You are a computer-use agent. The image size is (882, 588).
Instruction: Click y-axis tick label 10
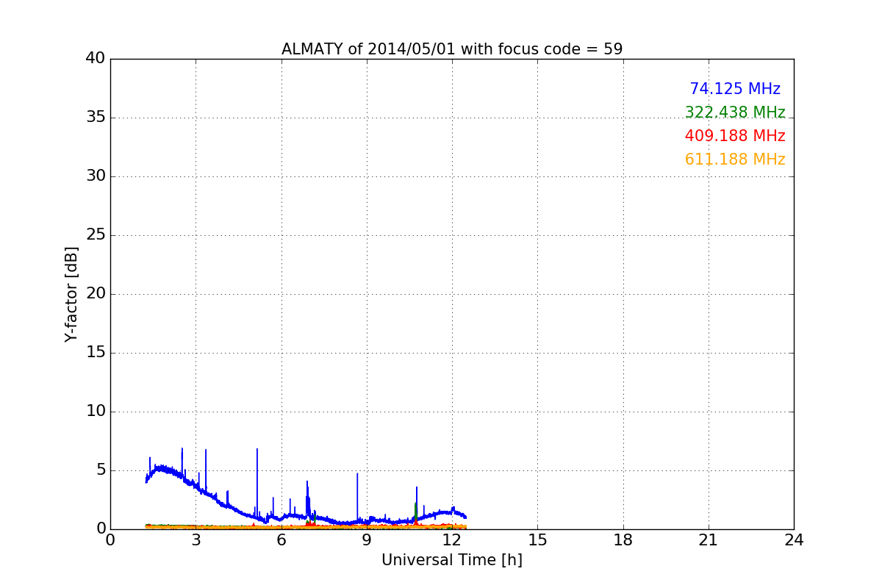coord(96,412)
